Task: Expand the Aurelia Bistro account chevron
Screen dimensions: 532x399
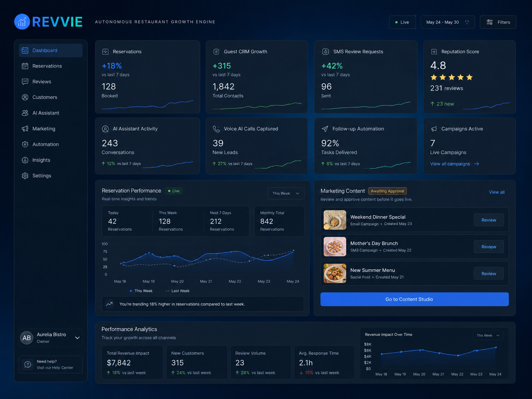Action: 77,338
